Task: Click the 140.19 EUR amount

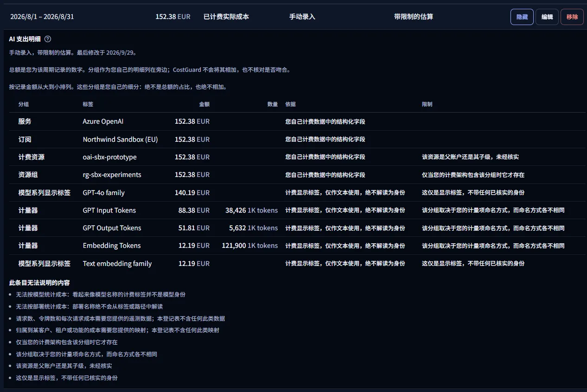Action: (x=192, y=193)
